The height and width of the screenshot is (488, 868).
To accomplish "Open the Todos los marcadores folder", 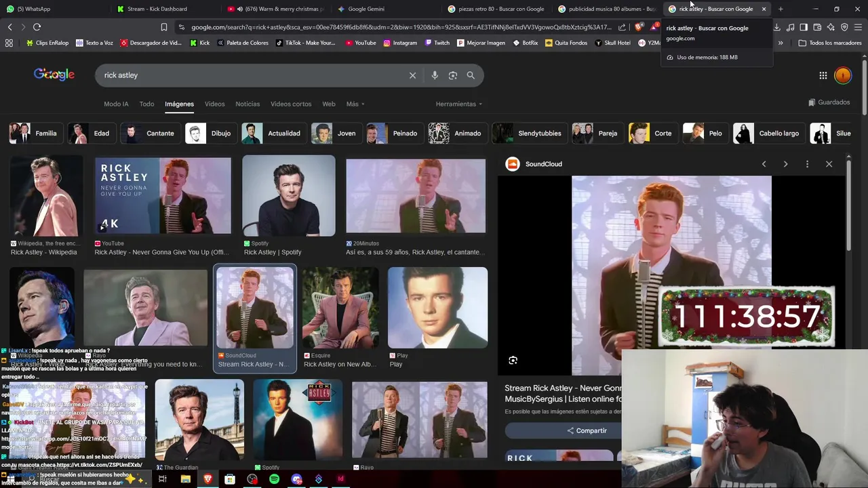I will pyautogui.click(x=830, y=43).
